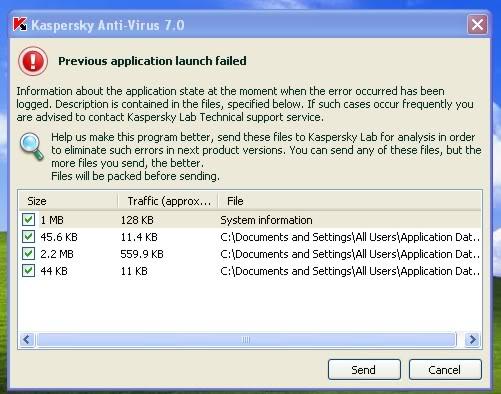Click the Cancel button

coord(445,370)
